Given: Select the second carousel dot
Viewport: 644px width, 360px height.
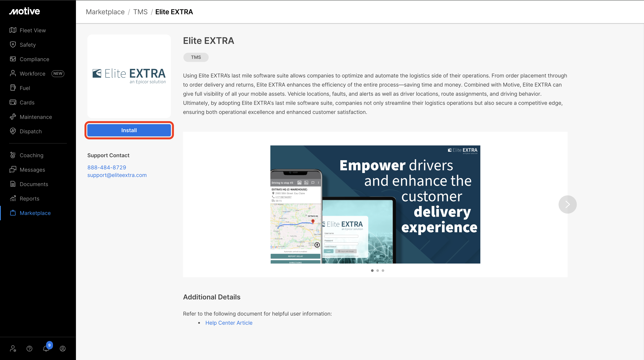Looking at the screenshot, I should 377,271.
